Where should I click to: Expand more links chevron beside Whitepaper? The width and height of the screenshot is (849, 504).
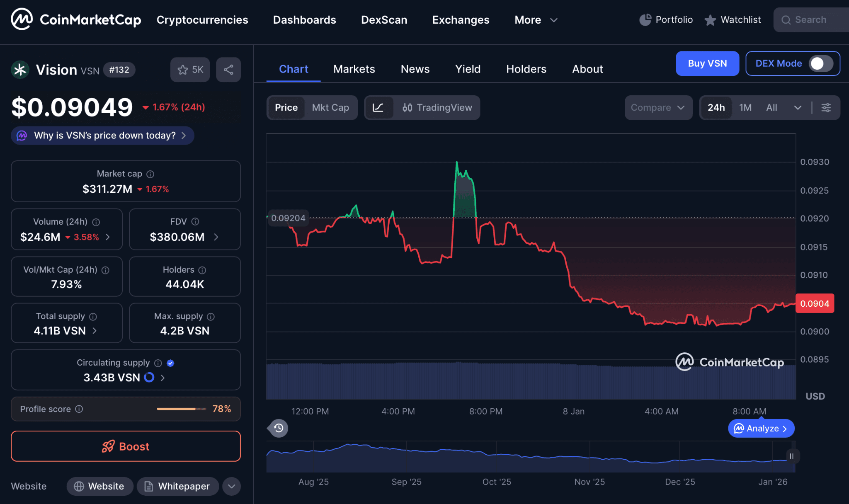(231, 486)
